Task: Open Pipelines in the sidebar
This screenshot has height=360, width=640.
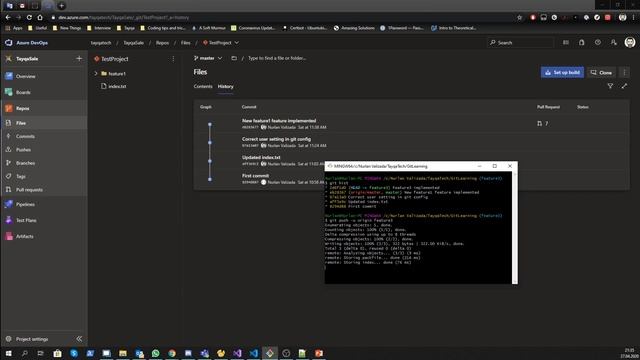Action: [25, 204]
